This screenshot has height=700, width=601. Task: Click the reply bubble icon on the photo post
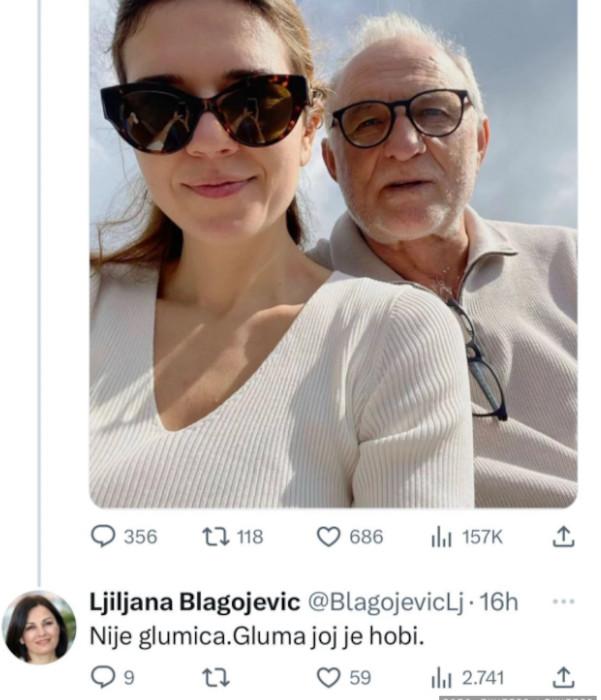click(103, 537)
